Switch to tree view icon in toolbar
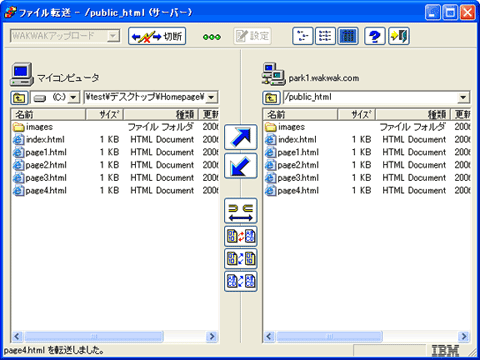The image size is (480, 360). (x=303, y=36)
